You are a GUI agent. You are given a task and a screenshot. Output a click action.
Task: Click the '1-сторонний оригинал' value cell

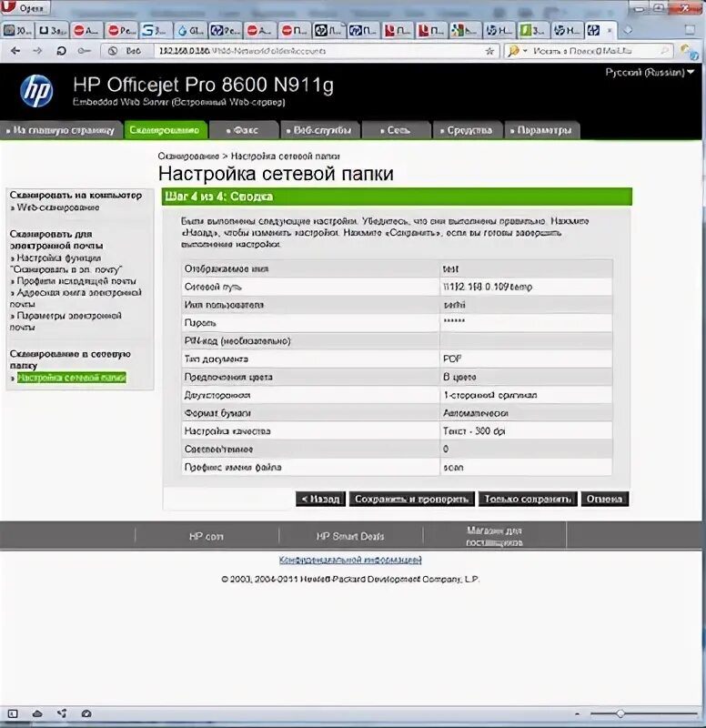526,395
